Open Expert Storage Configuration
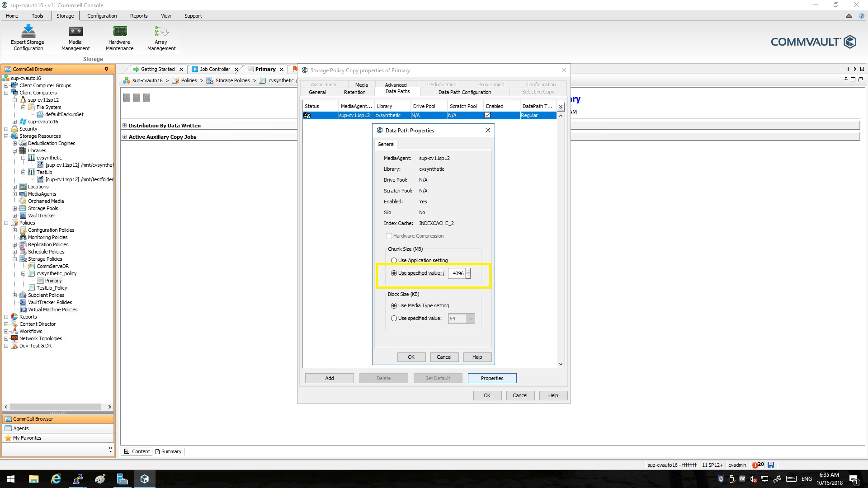The width and height of the screenshot is (868, 488). click(28, 37)
